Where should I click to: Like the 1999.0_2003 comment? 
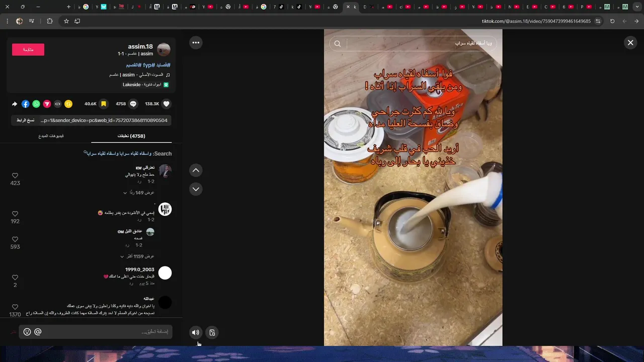pos(15,278)
